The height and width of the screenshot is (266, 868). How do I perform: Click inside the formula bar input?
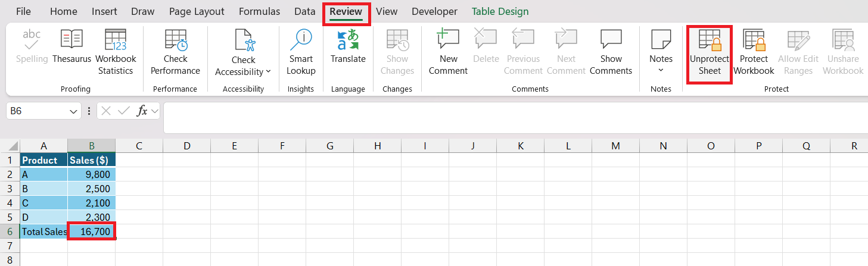tap(515, 118)
